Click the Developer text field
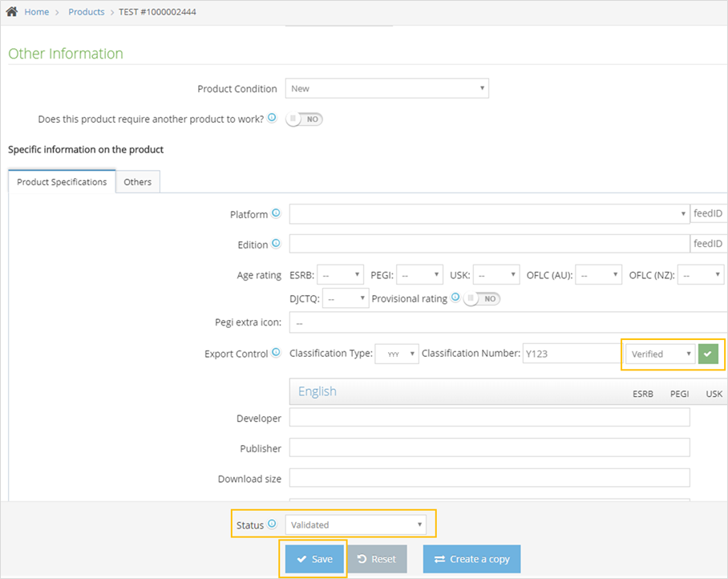Viewport: 728px width, 579px height. 489,418
